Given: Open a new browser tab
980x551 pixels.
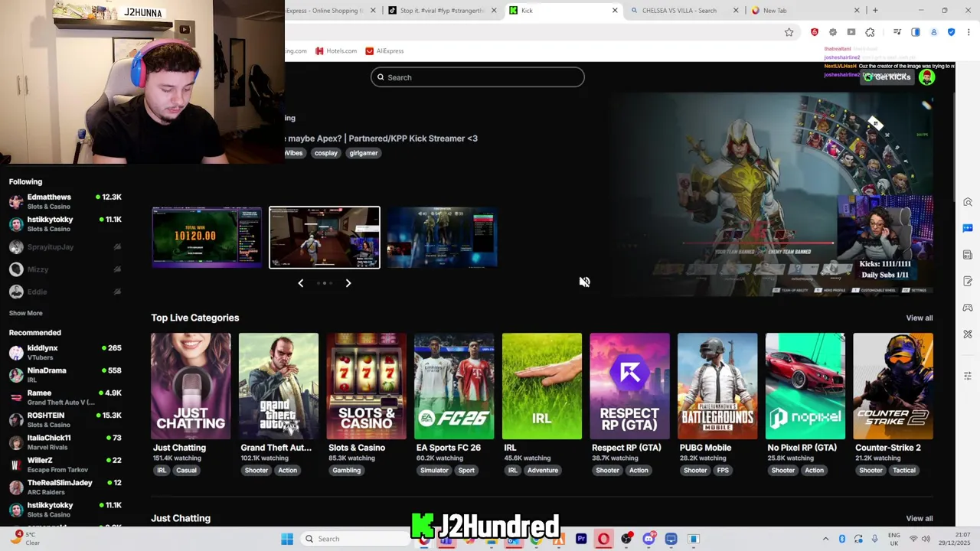Looking at the screenshot, I should pyautogui.click(x=875, y=10).
